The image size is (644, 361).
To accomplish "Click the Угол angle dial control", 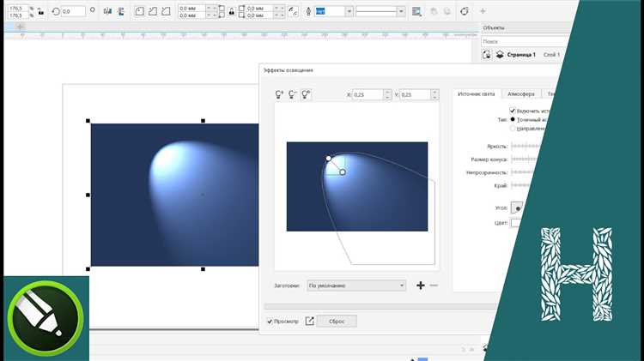I will point(517,208).
